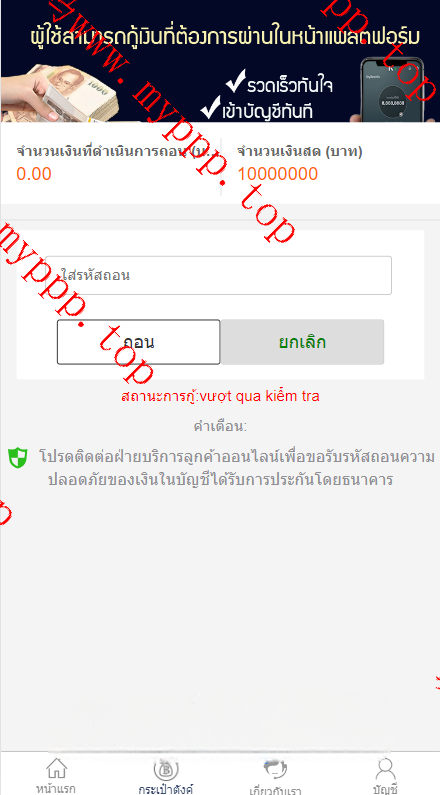Click the checkmark beside รวดเร็วทันใจ
This screenshot has height=795, width=440.
click(235, 81)
